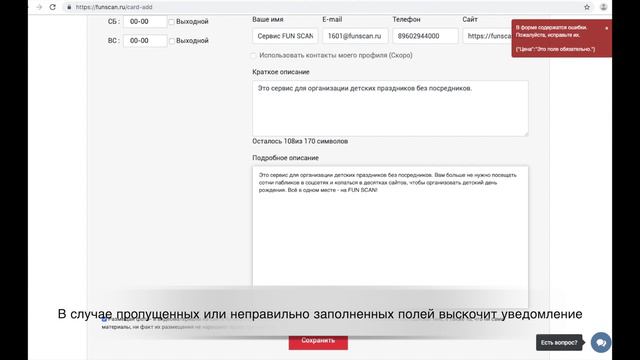Viewport: 640px width, 360px height.
Task: Close the red error notification
Action: click(607, 28)
